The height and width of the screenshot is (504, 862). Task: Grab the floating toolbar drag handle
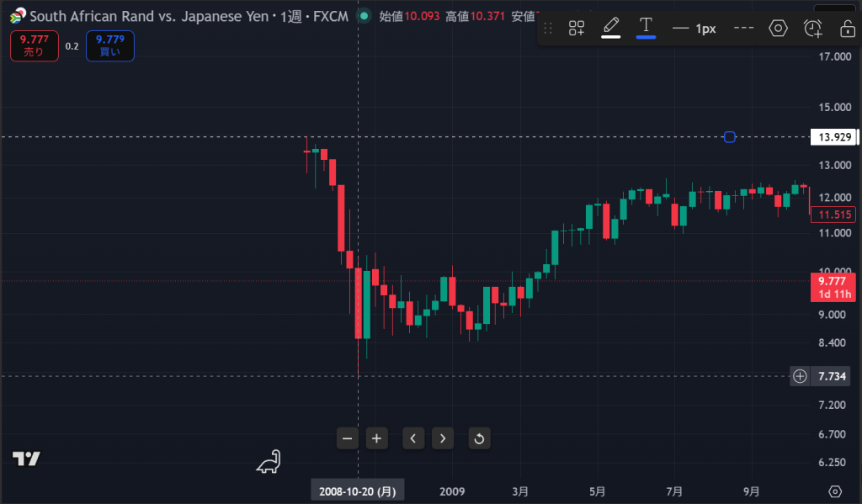[547, 28]
